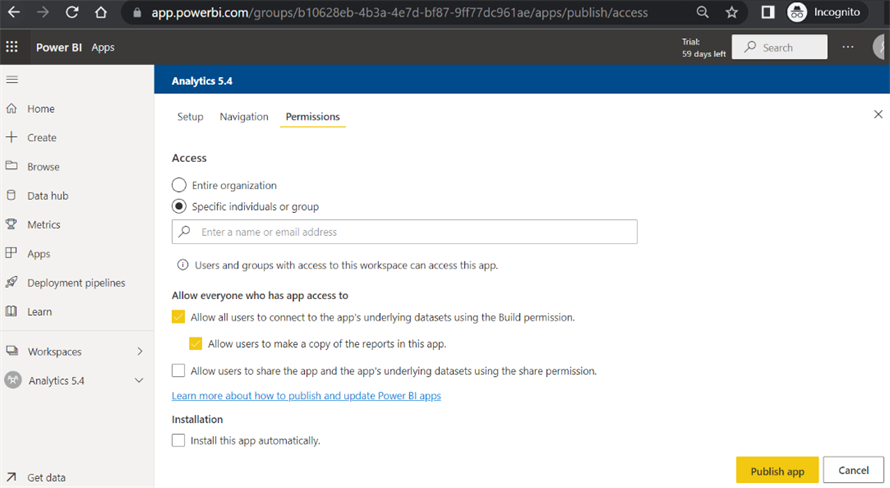The height and width of the screenshot is (488, 890).
Task: Expand the Workspaces flyout chevron
Action: (x=140, y=352)
